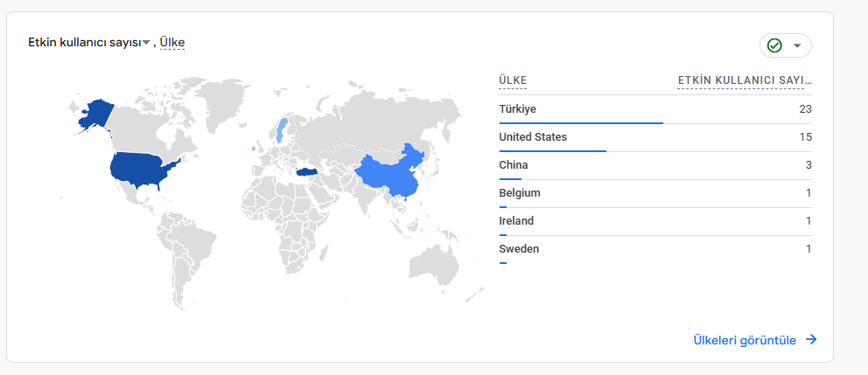Select the China row in the table
The image size is (868, 375).
655,165
